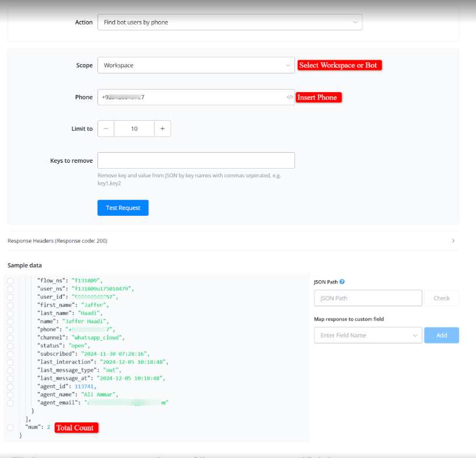476x458 pixels.
Task: Click the JSON Path help icon
Action: pyautogui.click(x=342, y=282)
